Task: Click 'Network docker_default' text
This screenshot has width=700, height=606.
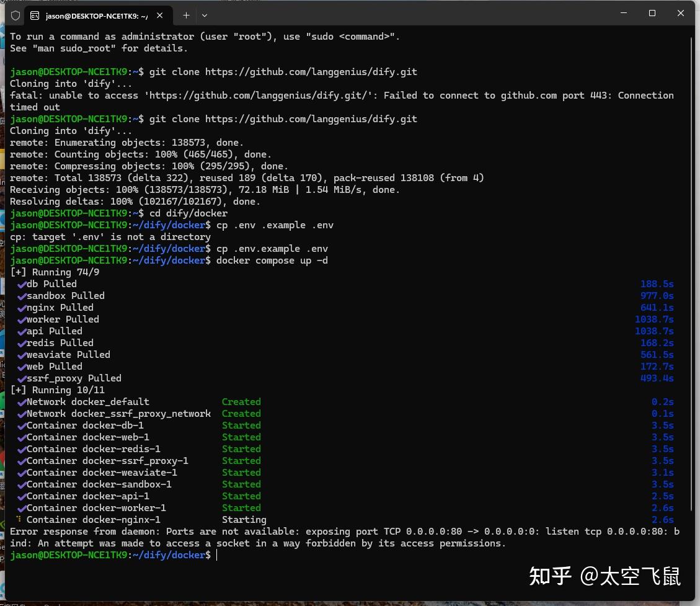Action: point(88,402)
